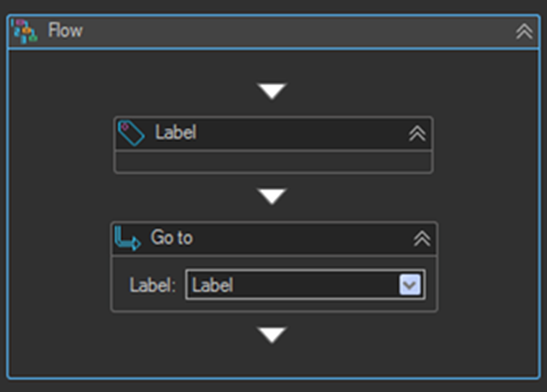
Task: Click the "Label:" caption in Go to
Action: pyautogui.click(x=152, y=285)
